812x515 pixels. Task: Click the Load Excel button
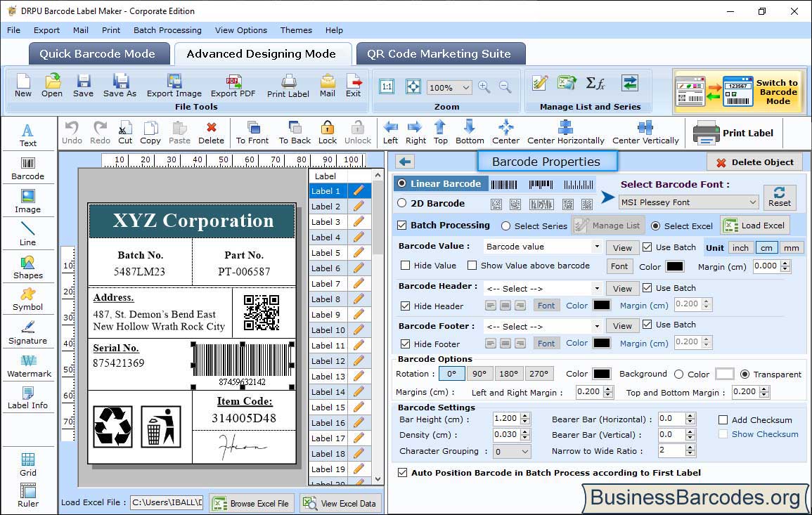[754, 225]
